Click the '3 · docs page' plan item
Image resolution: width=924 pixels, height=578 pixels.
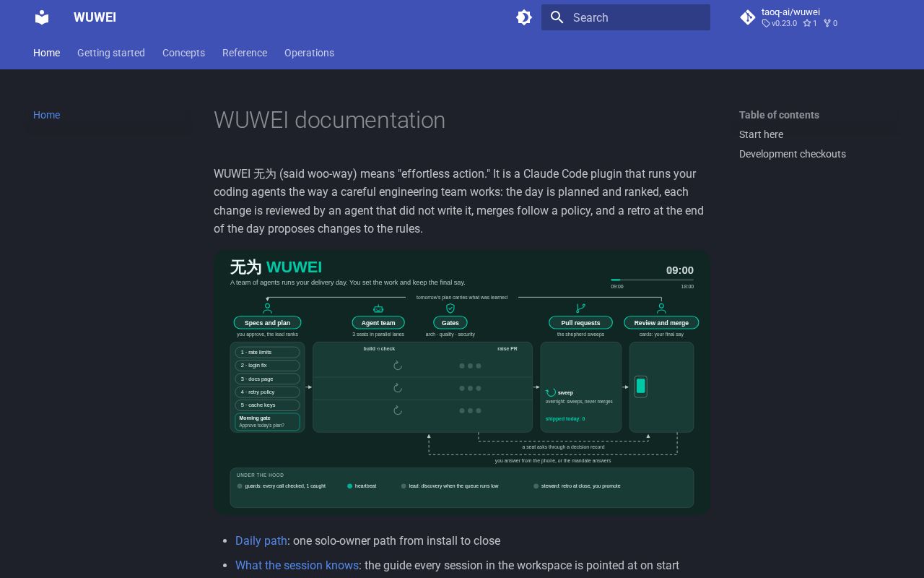coord(267,379)
